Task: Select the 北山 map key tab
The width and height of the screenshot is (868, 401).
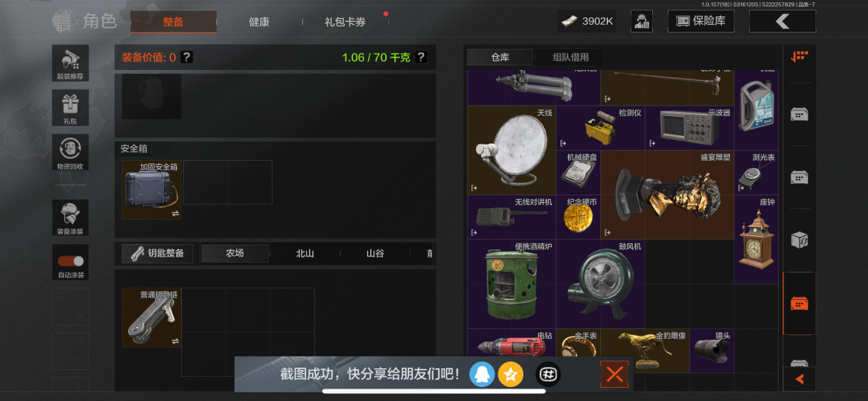Action: coord(305,253)
